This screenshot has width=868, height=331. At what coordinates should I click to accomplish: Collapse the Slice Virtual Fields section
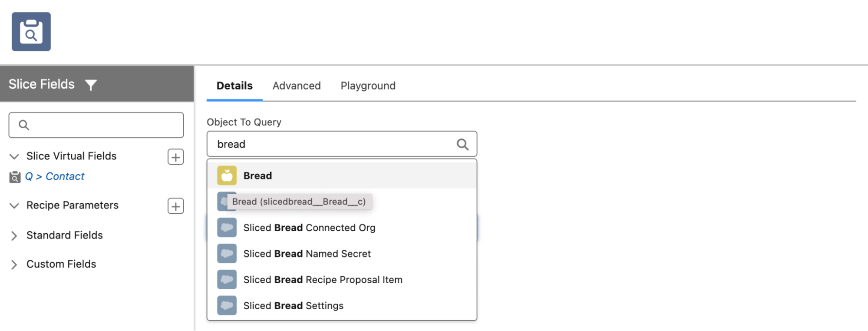point(14,156)
